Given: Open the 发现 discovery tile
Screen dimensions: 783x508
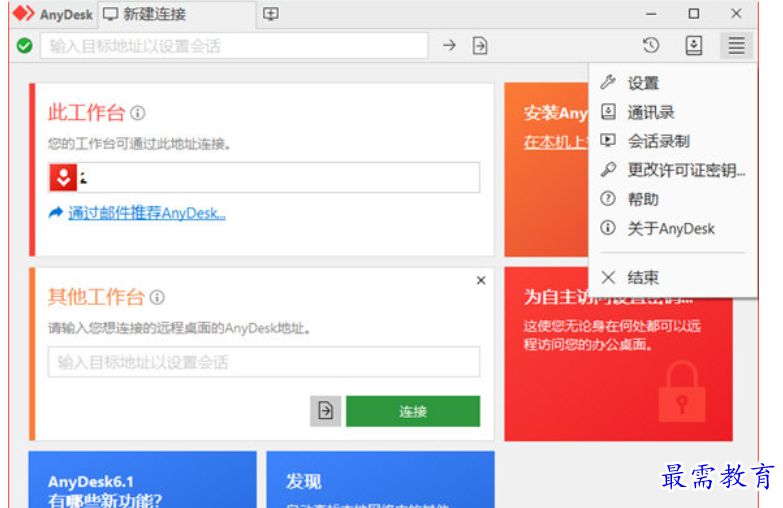Looking at the screenshot, I should tap(381, 480).
